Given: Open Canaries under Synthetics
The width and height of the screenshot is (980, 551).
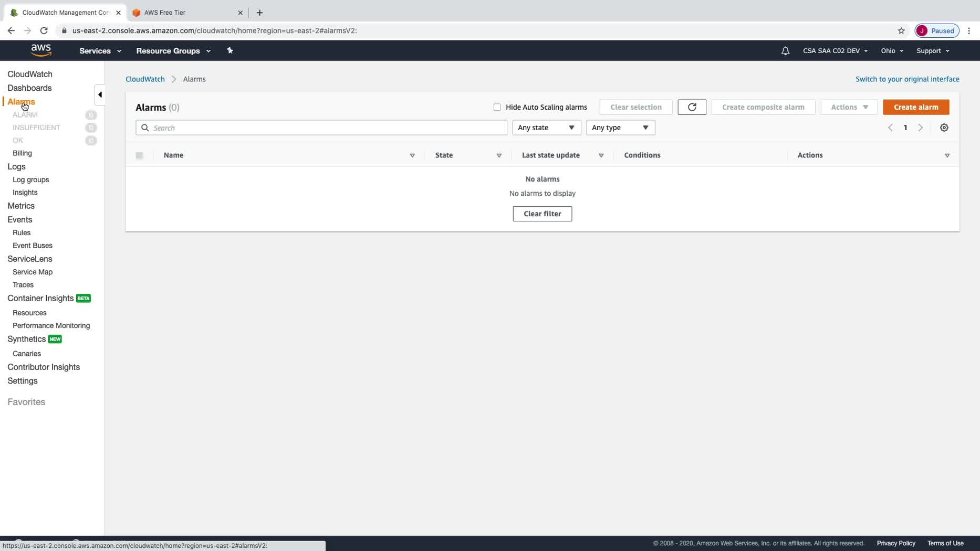Looking at the screenshot, I should click(x=27, y=354).
